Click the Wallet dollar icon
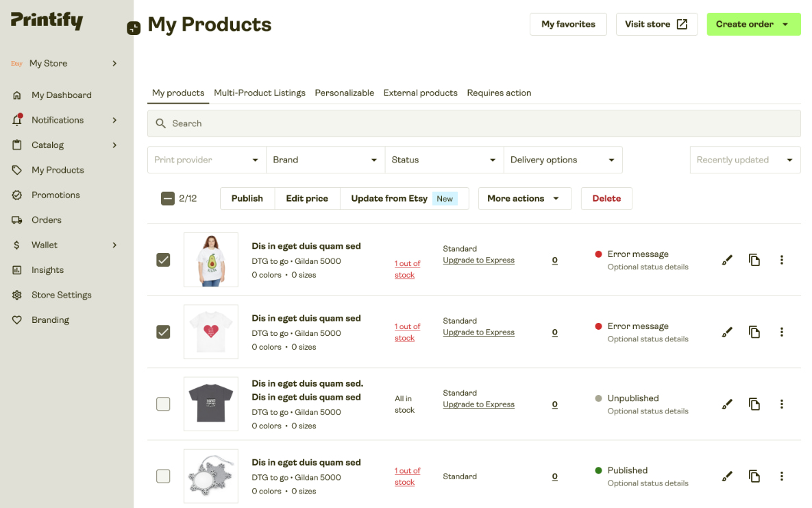 point(16,245)
